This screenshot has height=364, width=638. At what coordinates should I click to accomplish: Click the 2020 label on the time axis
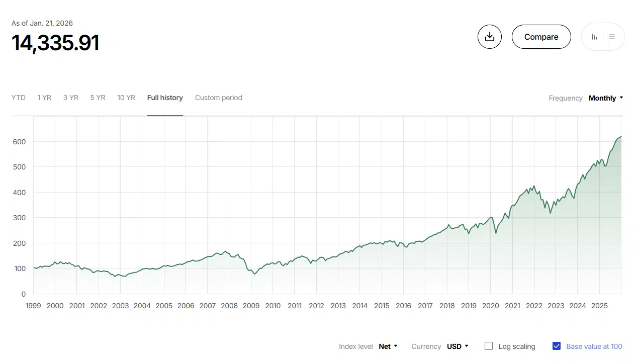click(x=491, y=306)
